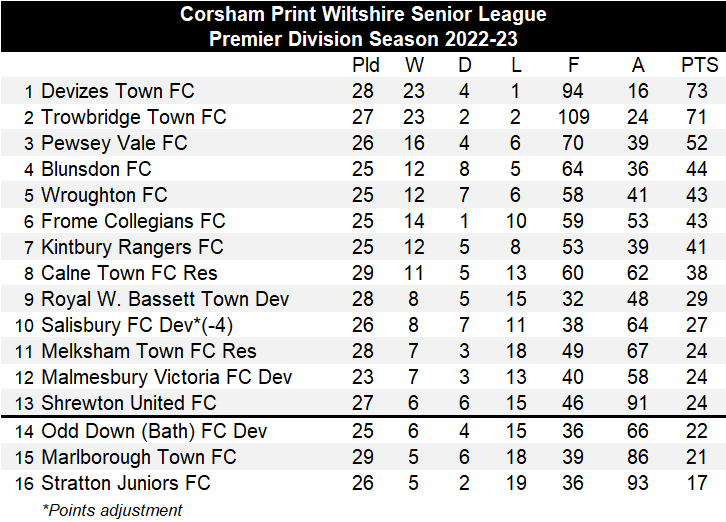
Task: Select Calne Town FC Res
Action: [129, 273]
